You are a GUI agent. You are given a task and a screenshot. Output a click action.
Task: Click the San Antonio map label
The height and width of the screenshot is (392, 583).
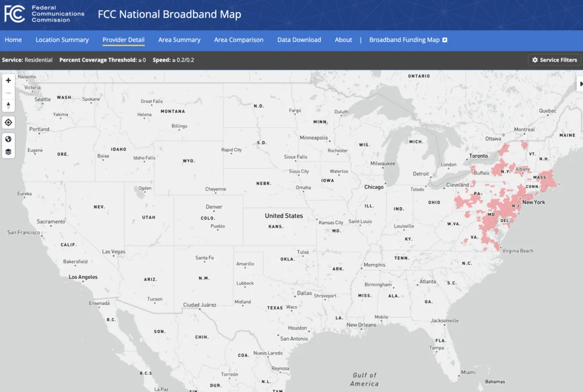294,339
